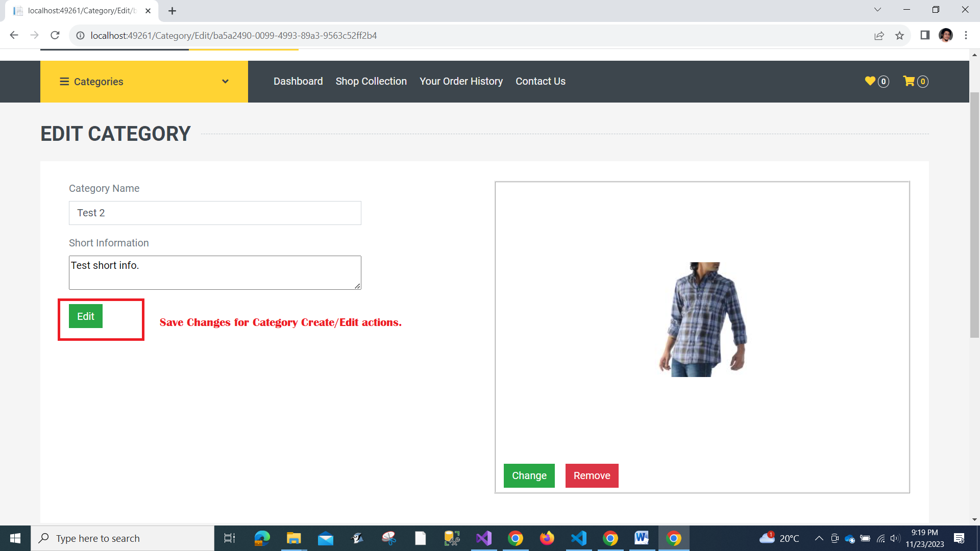Expand the Categories dropdown chevron
This screenshot has height=551, width=980.
tap(225, 82)
